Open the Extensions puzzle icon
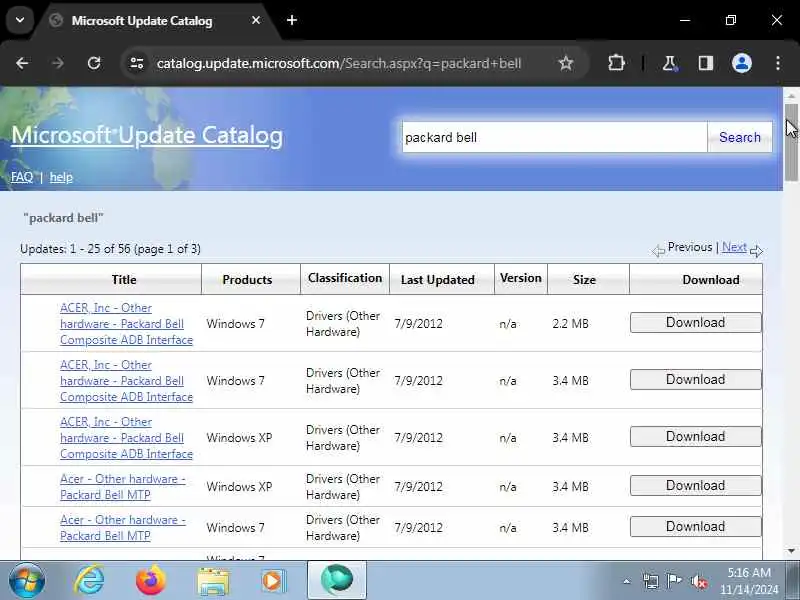800x600 pixels. (x=616, y=63)
